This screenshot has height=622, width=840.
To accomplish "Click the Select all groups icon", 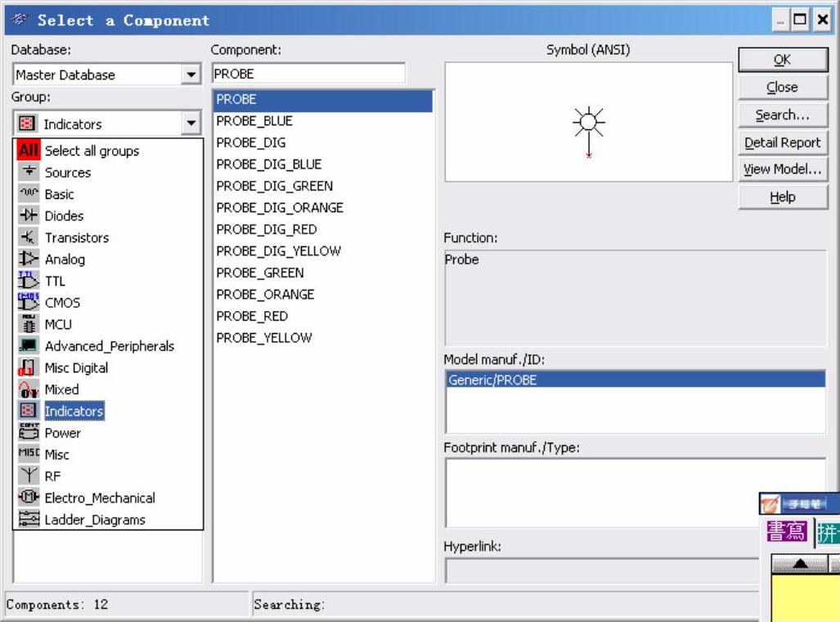I will tap(29, 151).
